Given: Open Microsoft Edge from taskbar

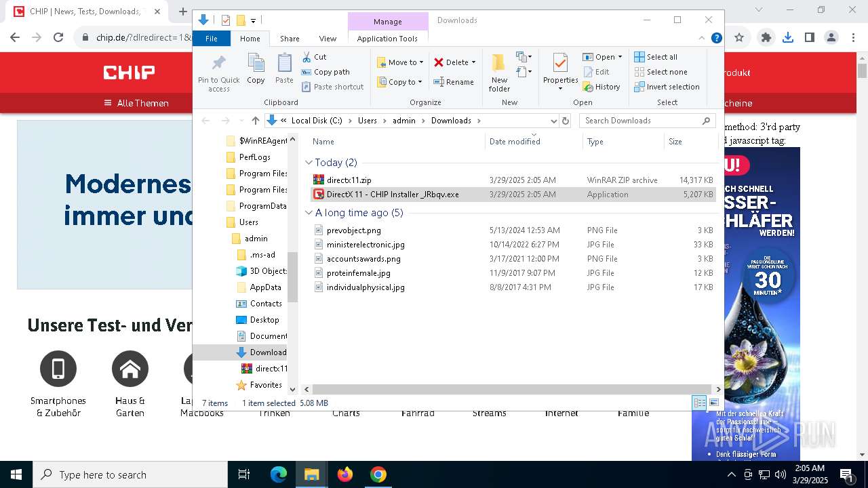Looking at the screenshot, I should pos(279,474).
